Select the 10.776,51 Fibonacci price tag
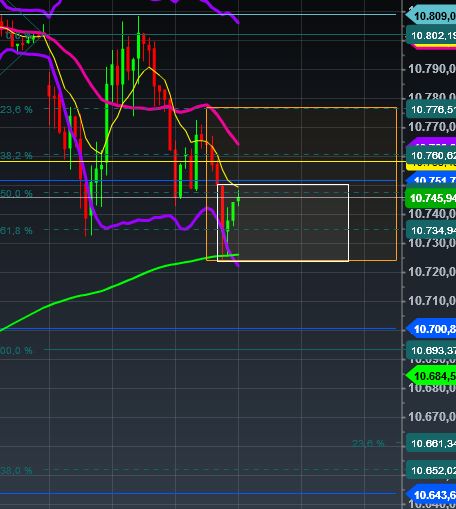This screenshot has height=509, width=456. (431, 109)
